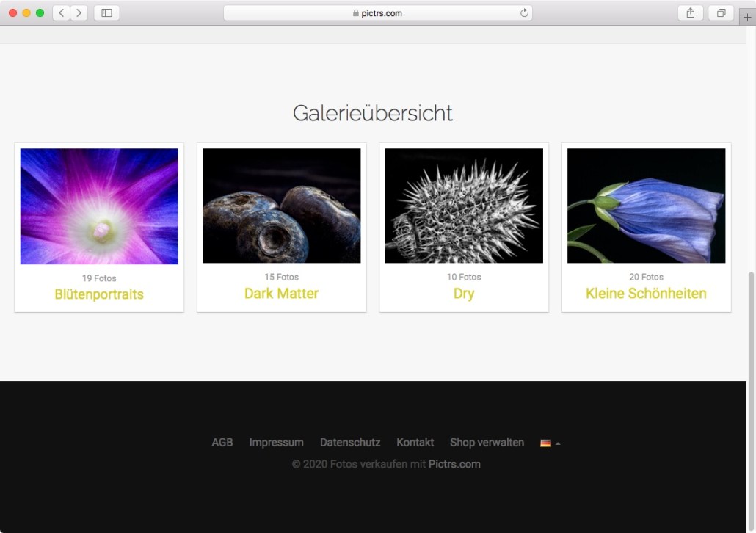Viewport: 756px width, 533px height.
Task: Open the Blütenportraits gallery link
Action: click(x=99, y=294)
